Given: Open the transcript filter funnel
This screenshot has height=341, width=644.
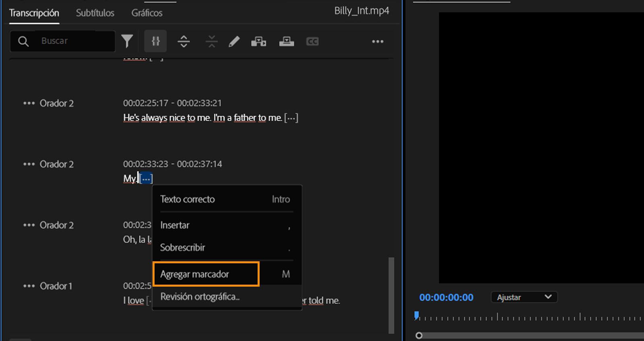Looking at the screenshot, I should [x=127, y=41].
